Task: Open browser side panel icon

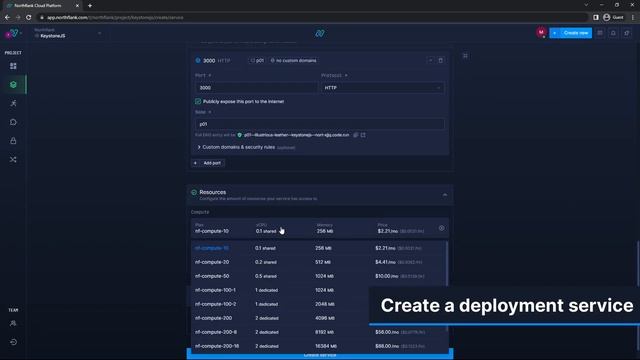Action: (x=596, y=18)
